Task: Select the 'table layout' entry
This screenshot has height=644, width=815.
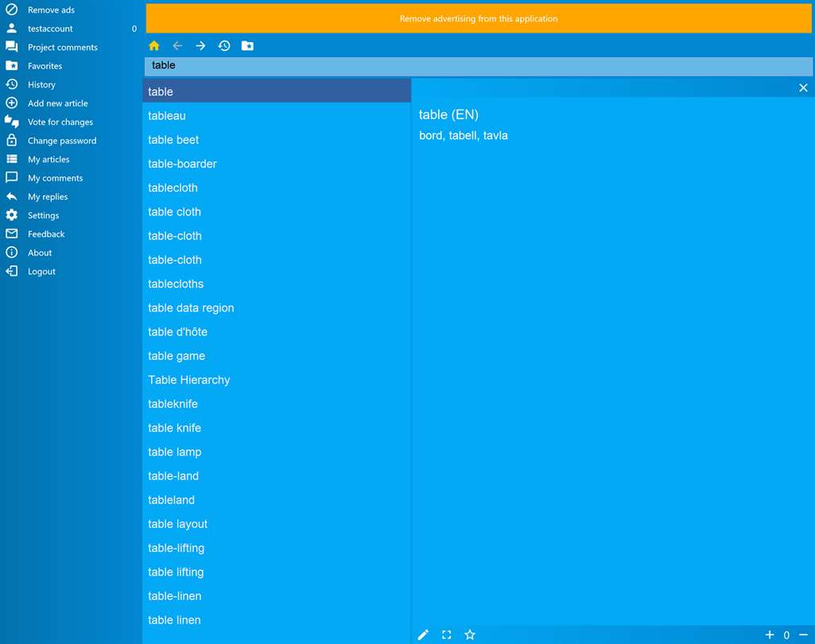Action: pyautogui.click(x=277, y=524)
